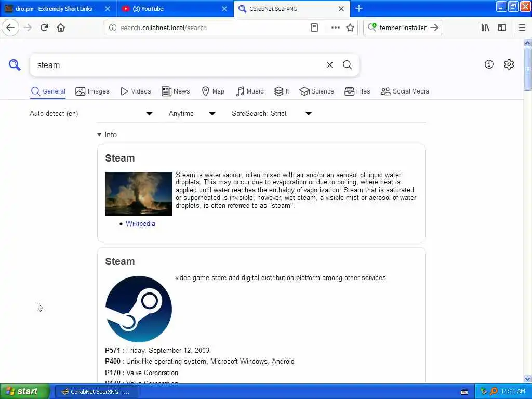The height and width of the screenshot is (399, 532).
Task: Click the CollabNet SearXNG taskbar button
Action: (96, 392)
